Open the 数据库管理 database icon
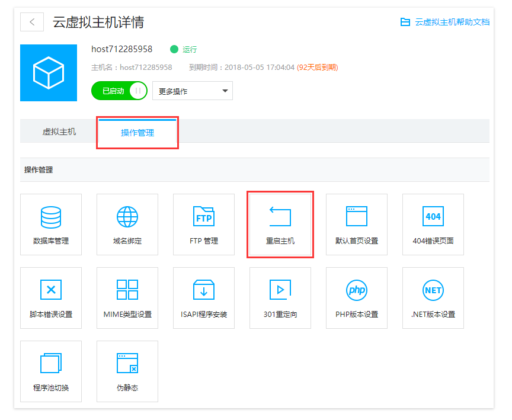Screen dimensions: 512x420 pyautogui.click(x=51, y=217)
